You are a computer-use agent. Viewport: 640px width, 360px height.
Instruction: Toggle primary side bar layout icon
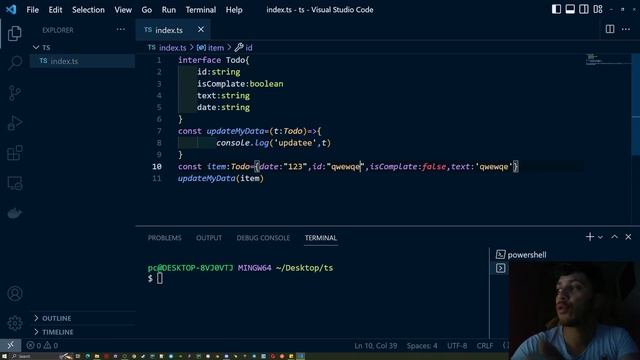[x=556, y=9]
